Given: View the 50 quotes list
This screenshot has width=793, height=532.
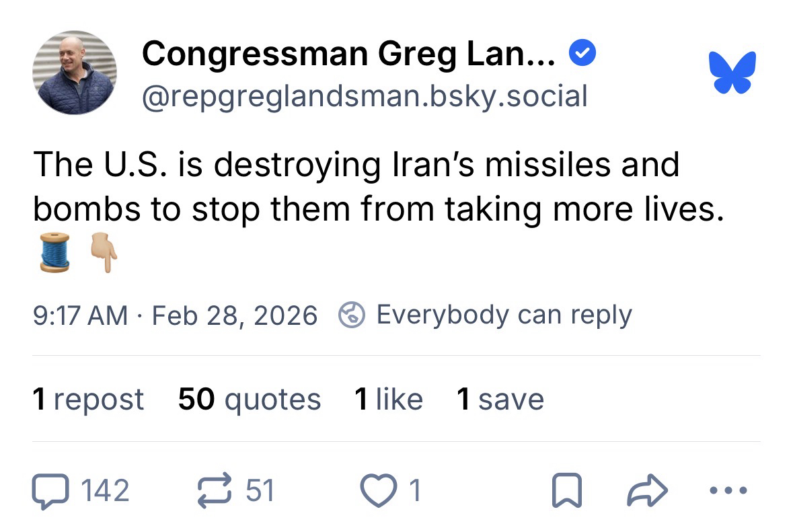Looking at the screenshot, I should coord(249,400).
